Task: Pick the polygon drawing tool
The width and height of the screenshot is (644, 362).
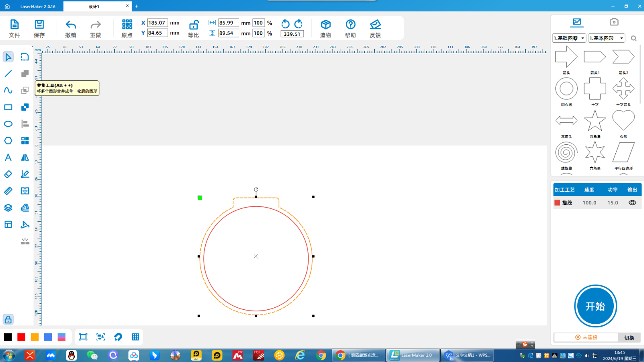Action: [8, 141]
